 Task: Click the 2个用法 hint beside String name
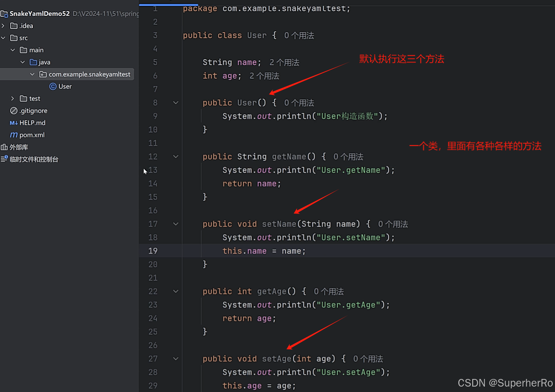coord(284,62)
